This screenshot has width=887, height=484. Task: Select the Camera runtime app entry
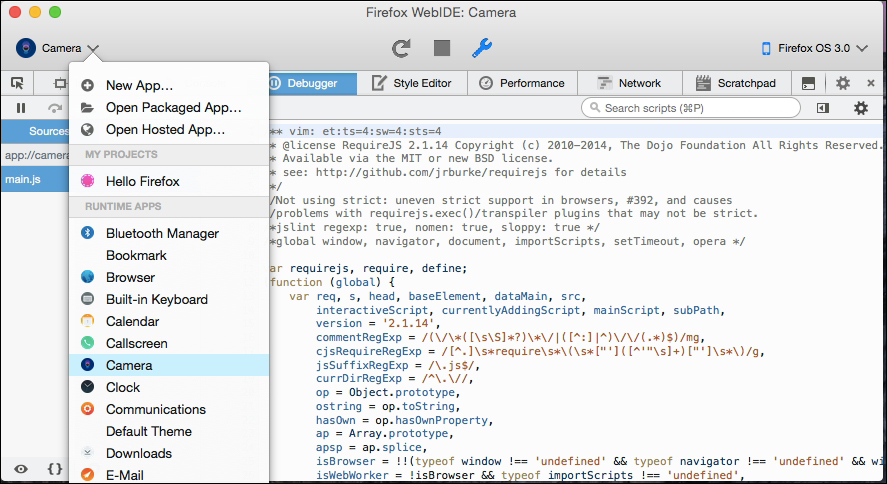point(169,365)
